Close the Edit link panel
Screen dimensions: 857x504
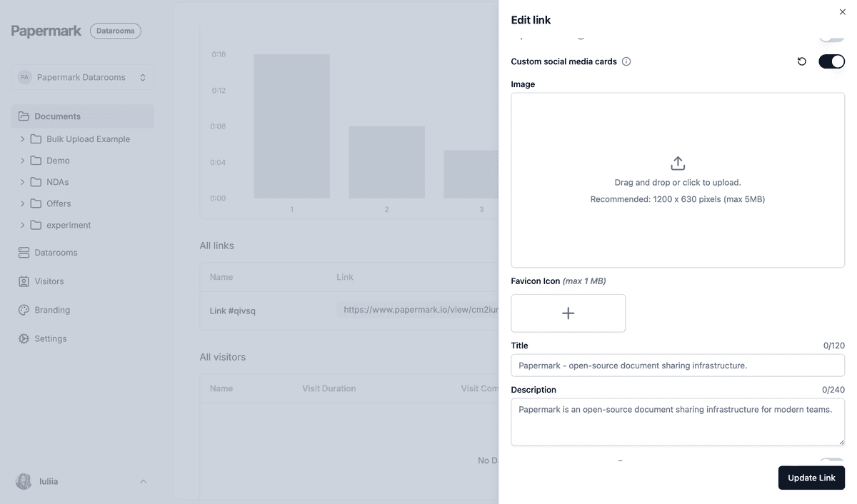tap(842, 12)
